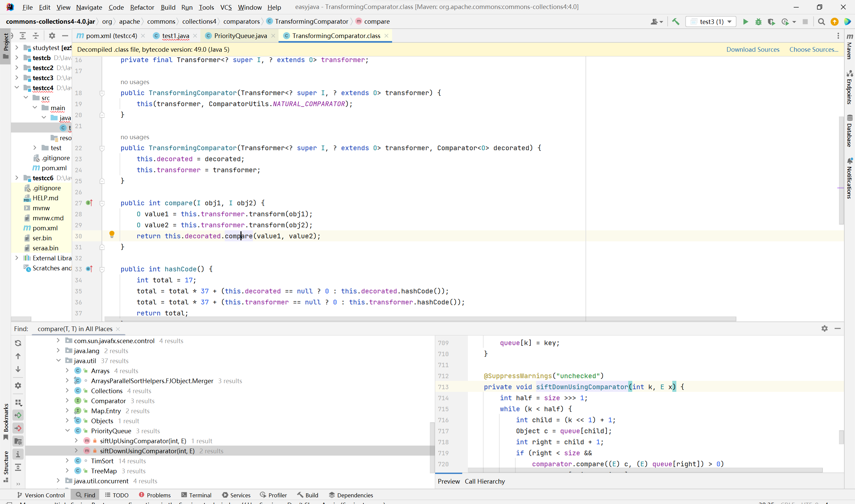855x504 pixels.
Task: Toggle show read access filter
Action: tap(18, 415)
